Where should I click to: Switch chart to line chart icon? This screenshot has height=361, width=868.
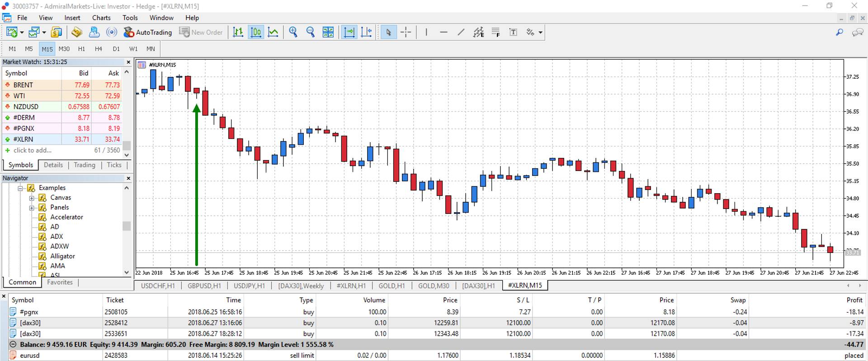[273, 32]
